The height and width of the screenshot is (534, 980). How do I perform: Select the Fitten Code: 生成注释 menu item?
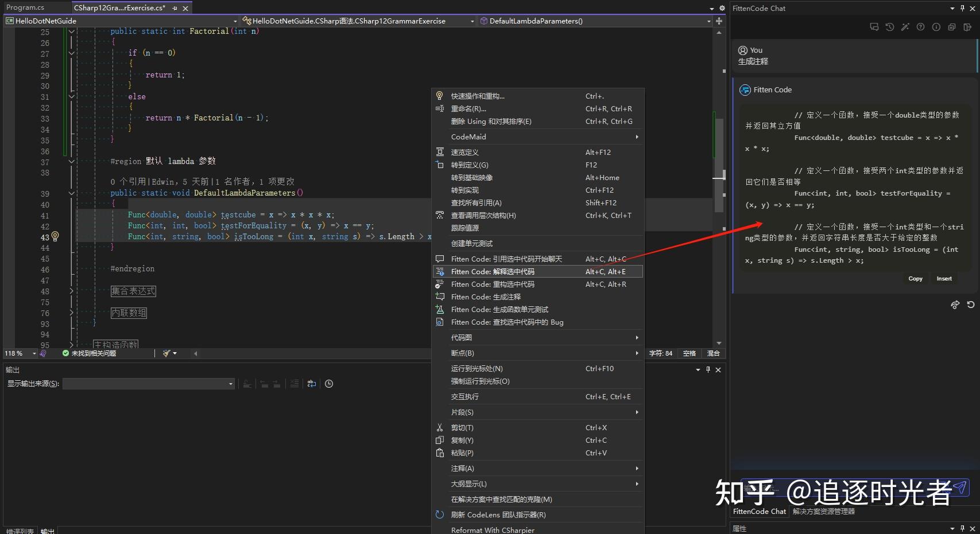pos(486,297)
